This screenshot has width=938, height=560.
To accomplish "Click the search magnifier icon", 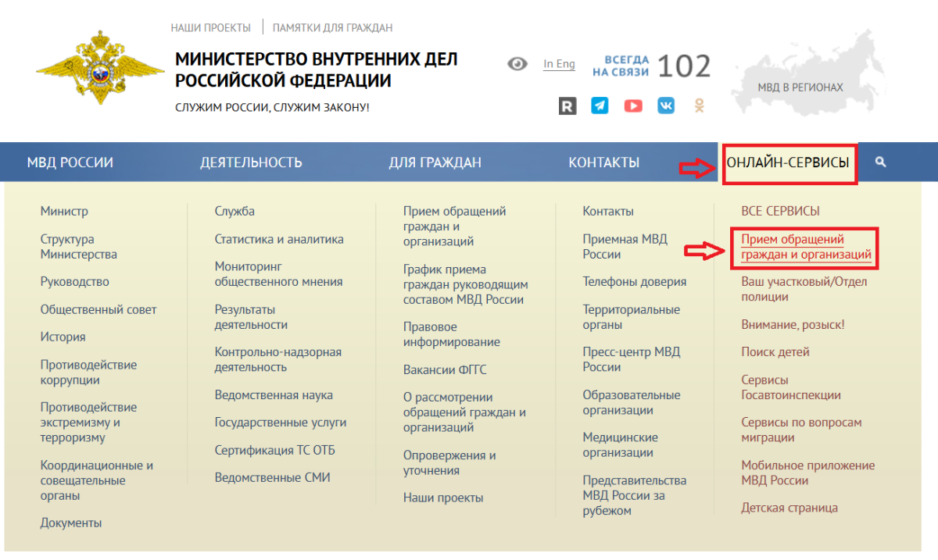I will [x=881, y=162].
